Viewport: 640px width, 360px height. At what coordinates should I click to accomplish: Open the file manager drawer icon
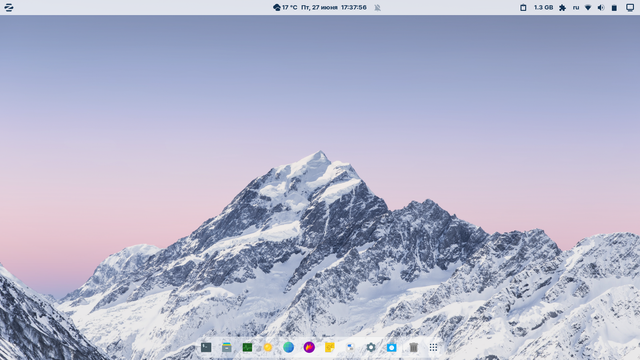[227, 347]
